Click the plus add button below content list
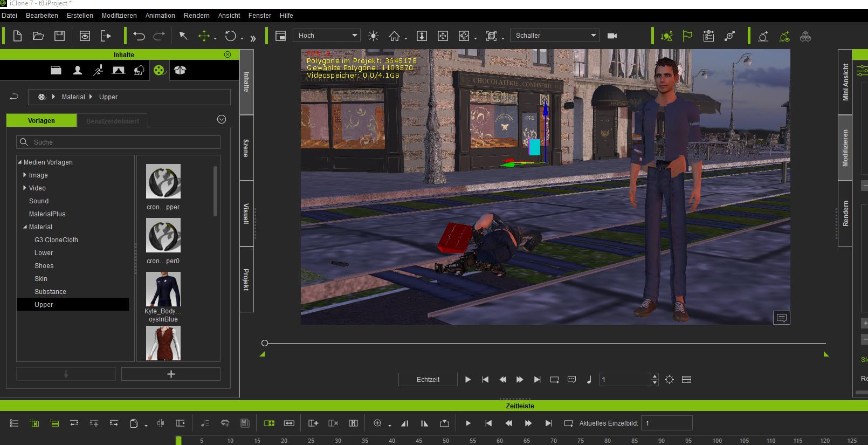The width and height of the screenshot is (868, 445). [171, 374]
